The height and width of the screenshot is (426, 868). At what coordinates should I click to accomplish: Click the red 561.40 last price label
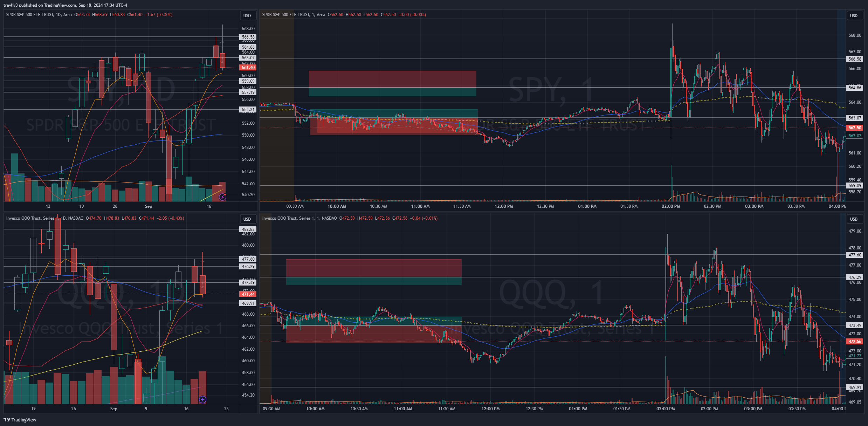(248, 68)
